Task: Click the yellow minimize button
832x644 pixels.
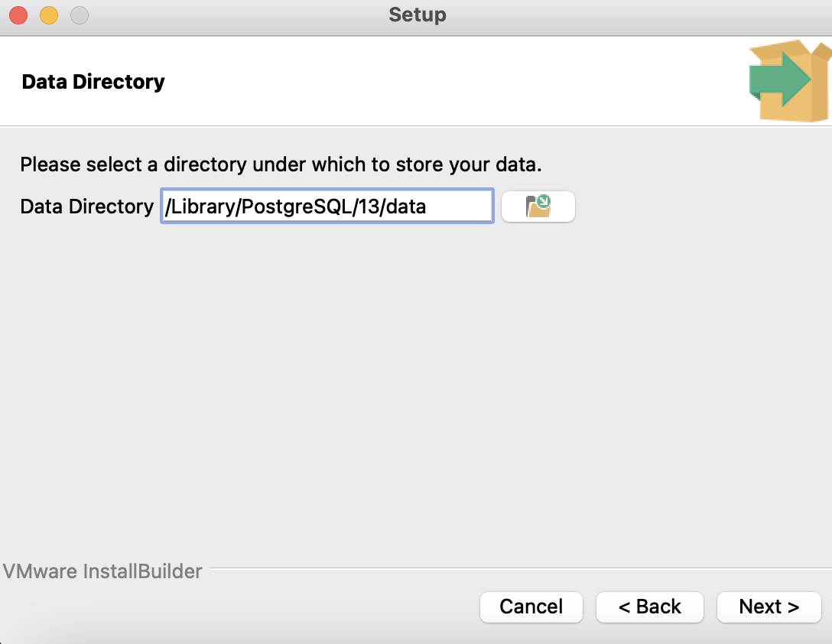Action: tap(49, 15)
